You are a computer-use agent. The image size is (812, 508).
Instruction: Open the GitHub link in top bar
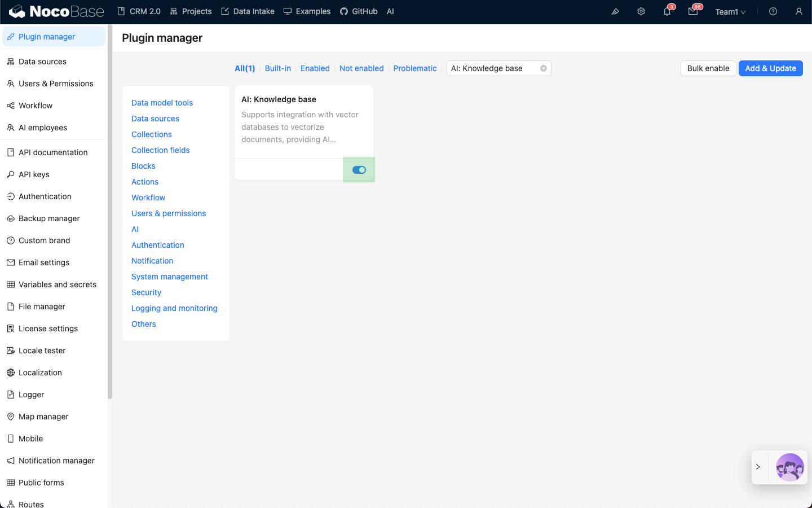(359, 11)
